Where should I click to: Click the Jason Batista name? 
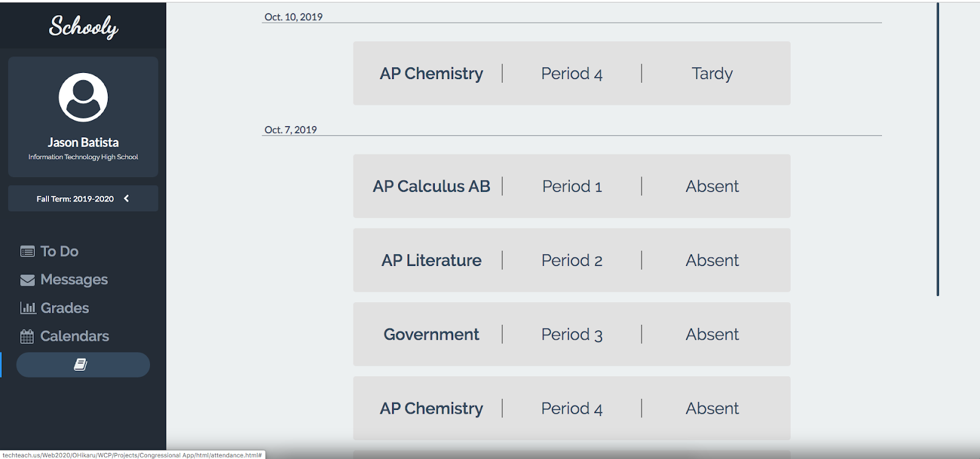click(x=83, y=142)
